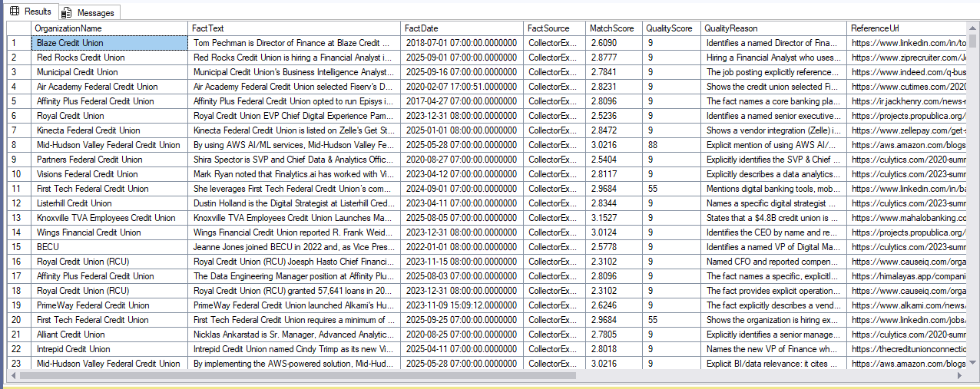The height and width of the screenshot is (389, 980).
Task: Click ReferenceUrl starting https://www.ziprecruiter.com
Action: 907,58
